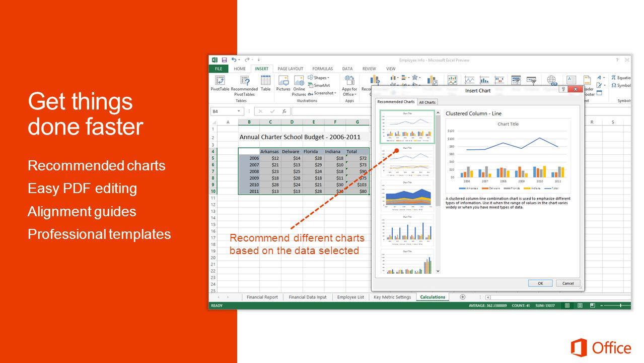
Task: Click the formula bar confirm checkmark
Action: pyautogui.click(x=272, y=111)
